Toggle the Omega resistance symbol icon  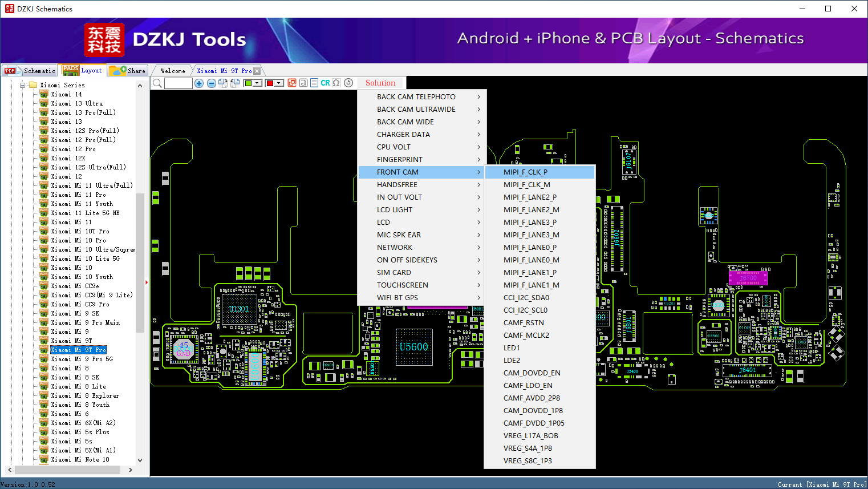click(336, 83)
